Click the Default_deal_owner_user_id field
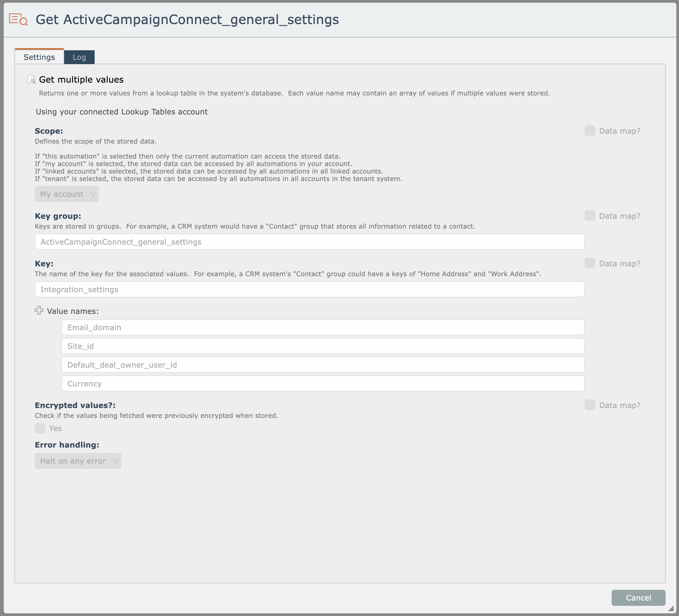The width and height of the screenshot is (679, 616). pyautogui.click(x=322, y=365)
